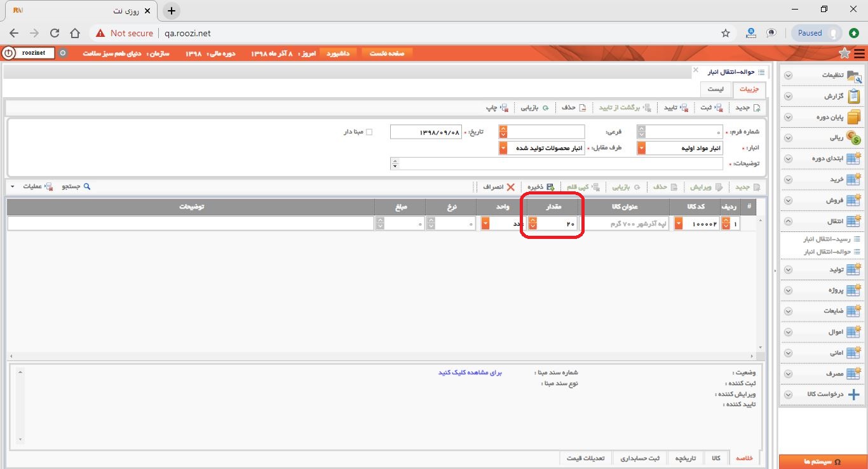The height and width of the screenshot is (469, 868).
Task: Click the چاپ (print) toolbar icon
Action: pyautogui.click(x=504, y=108)
